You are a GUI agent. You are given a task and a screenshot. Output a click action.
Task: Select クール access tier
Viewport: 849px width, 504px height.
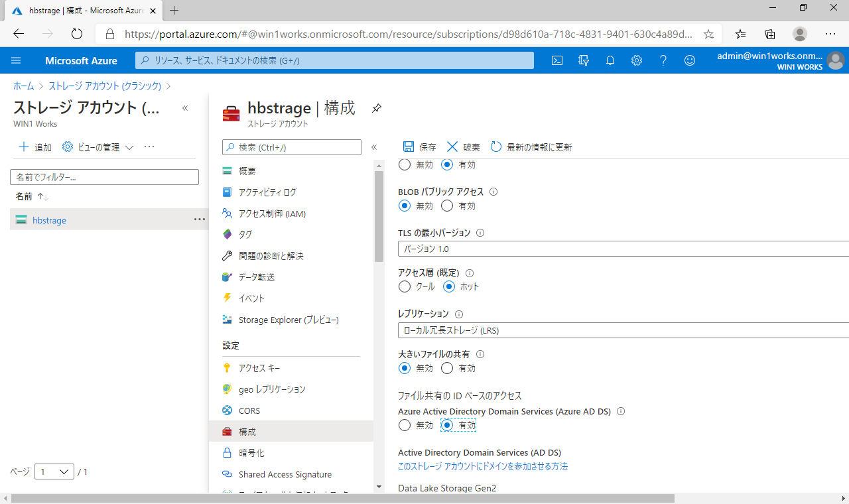(x=405, y=286)
